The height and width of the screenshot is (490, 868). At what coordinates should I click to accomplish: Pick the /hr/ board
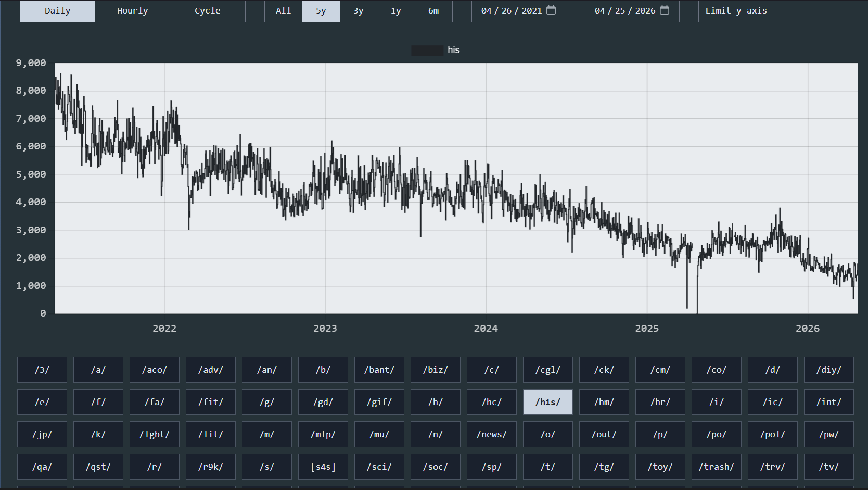tap(660, 402)
